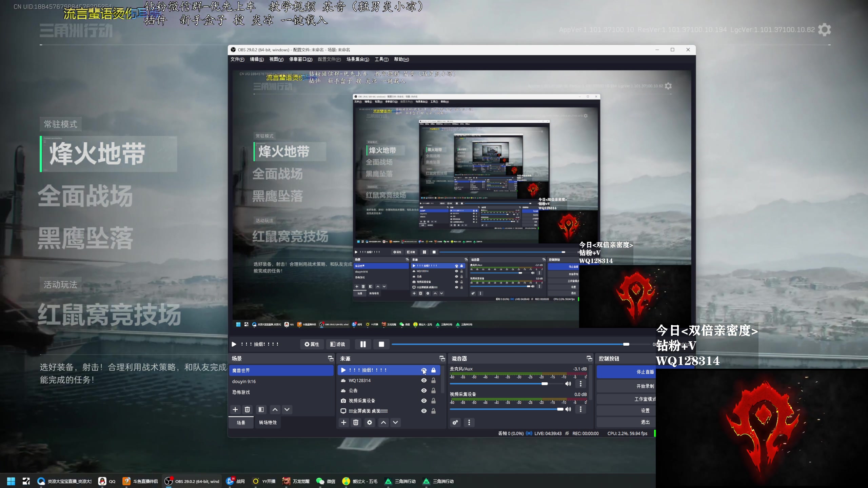Select the WQ128314 text source row
Screen dimensions: 868x488
click(x=389, y=380)
